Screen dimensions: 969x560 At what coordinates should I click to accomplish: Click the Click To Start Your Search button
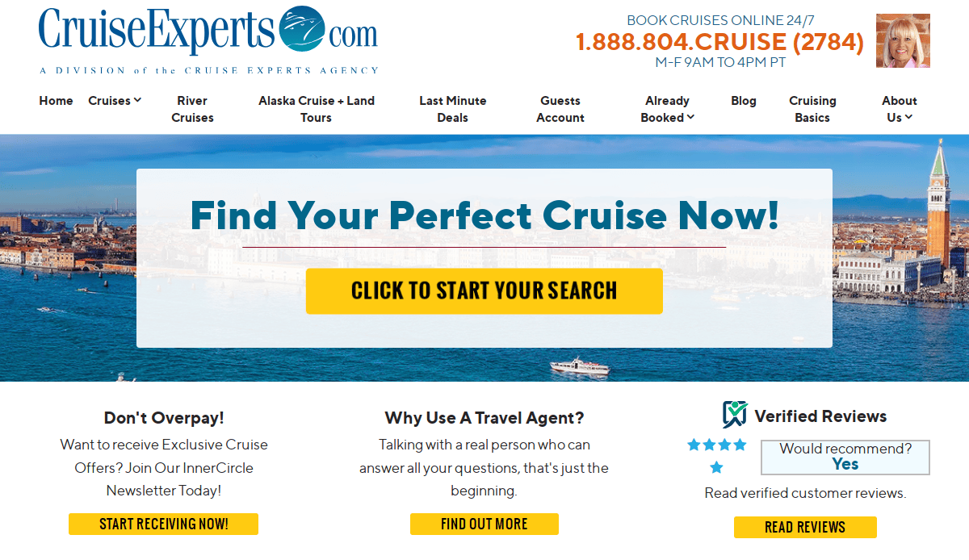(x=484, y=291)
